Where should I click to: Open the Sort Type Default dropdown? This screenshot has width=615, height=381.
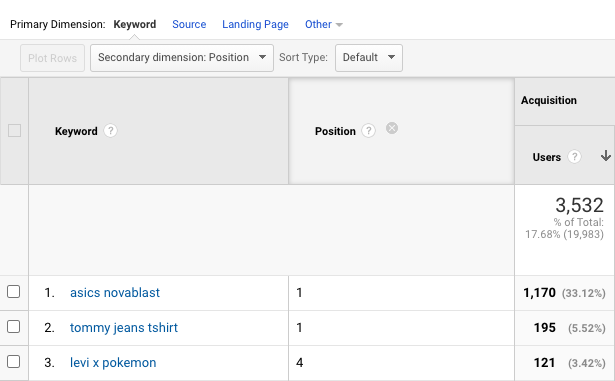click(x=369, y=58)
